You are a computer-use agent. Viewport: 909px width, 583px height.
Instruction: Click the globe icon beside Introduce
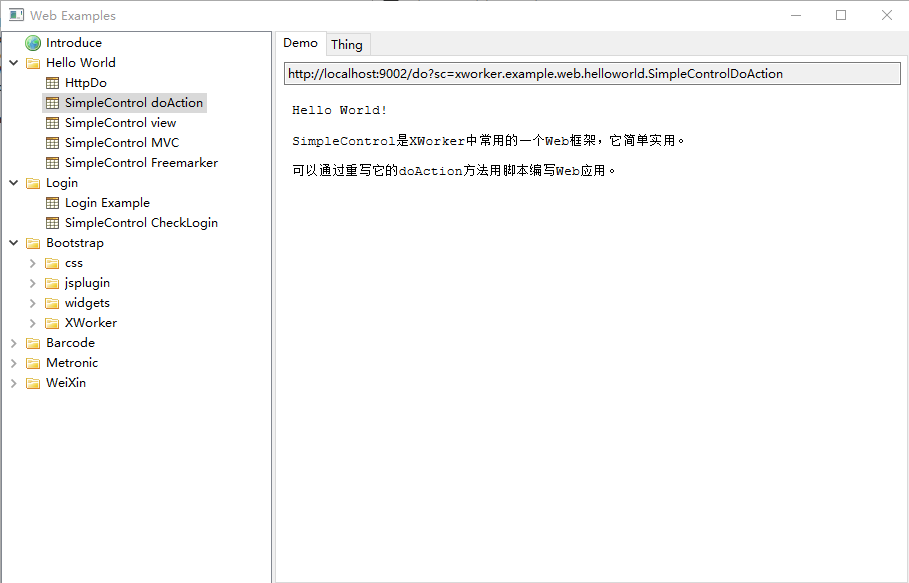tap(33, 43)
